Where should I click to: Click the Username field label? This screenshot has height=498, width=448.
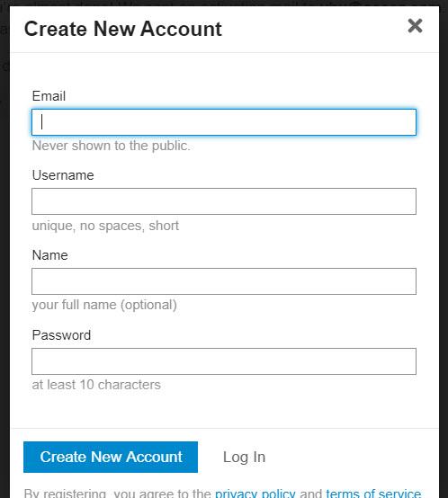[x=63, y=175]
